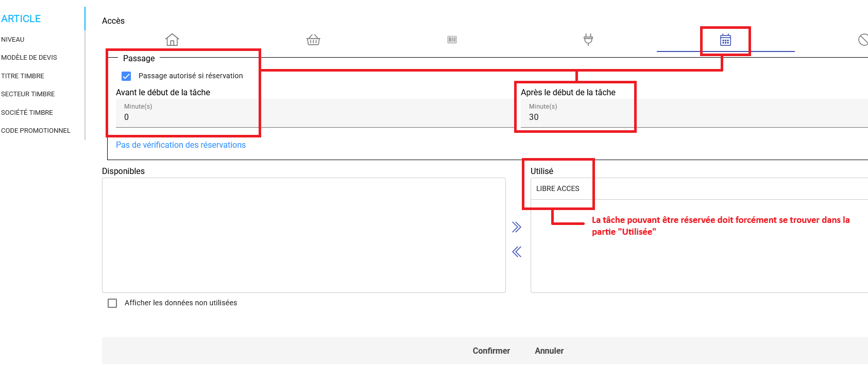Open the prohibited circle tab icon
Screen dimensions: 868x365
[x=862, y=40]
